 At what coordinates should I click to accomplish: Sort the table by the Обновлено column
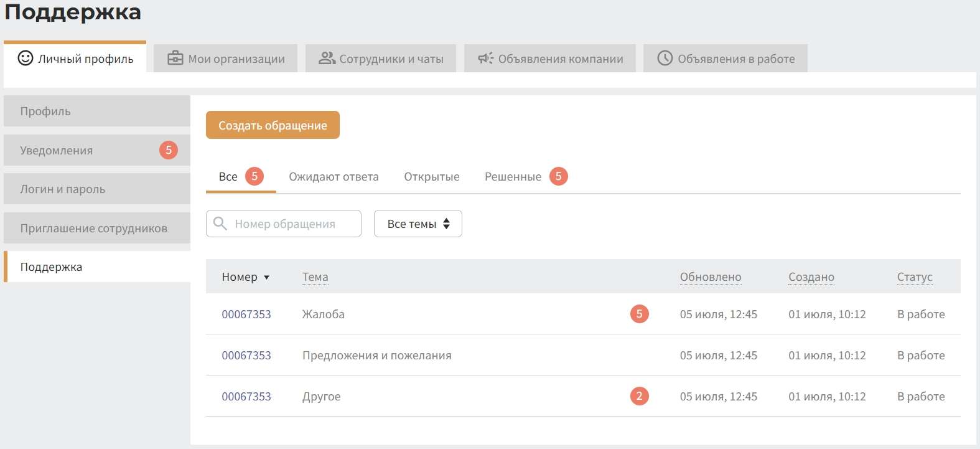click(x=711, y=277)
